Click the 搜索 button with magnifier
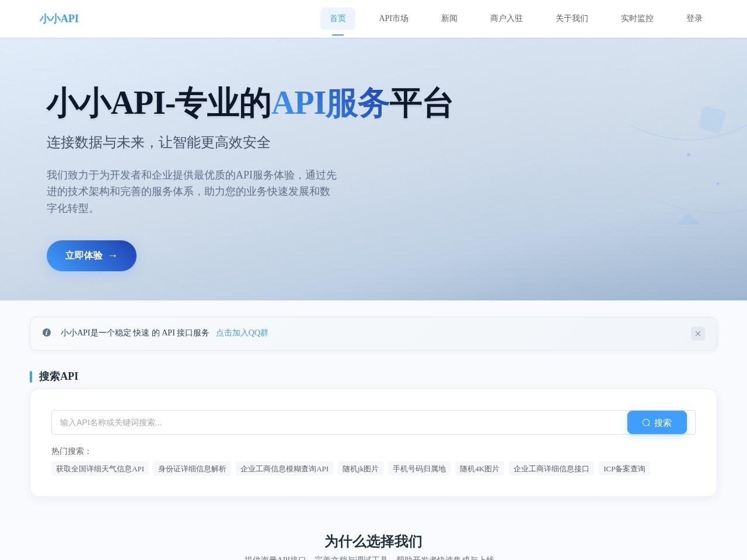Image resolution: width=747 pixels, height=560 pixels. tap(657, 422)
